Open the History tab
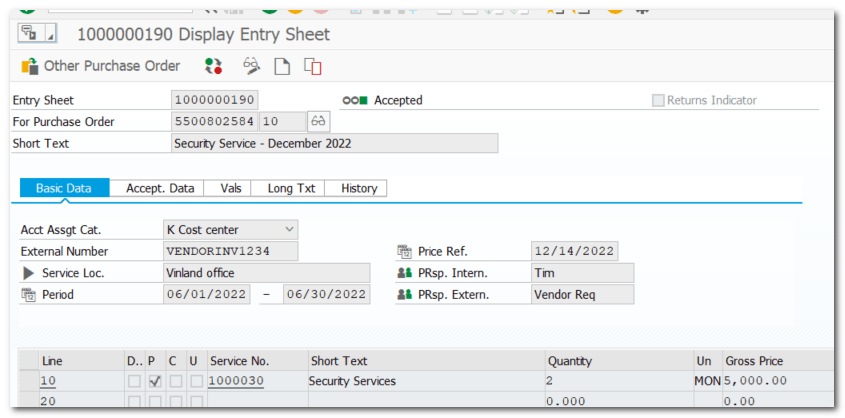The width and height of the screenshot is (845, 418). (x=359, y=188)
